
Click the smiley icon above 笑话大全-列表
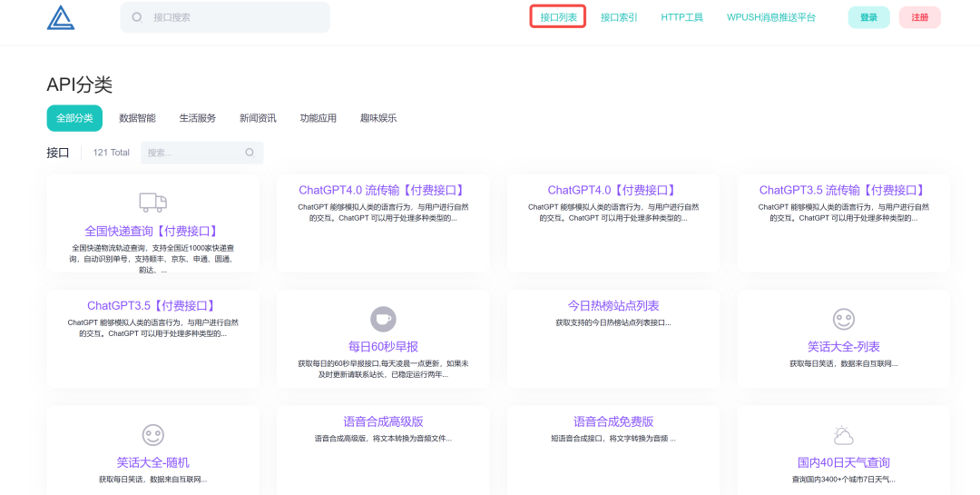coord(844,319)
